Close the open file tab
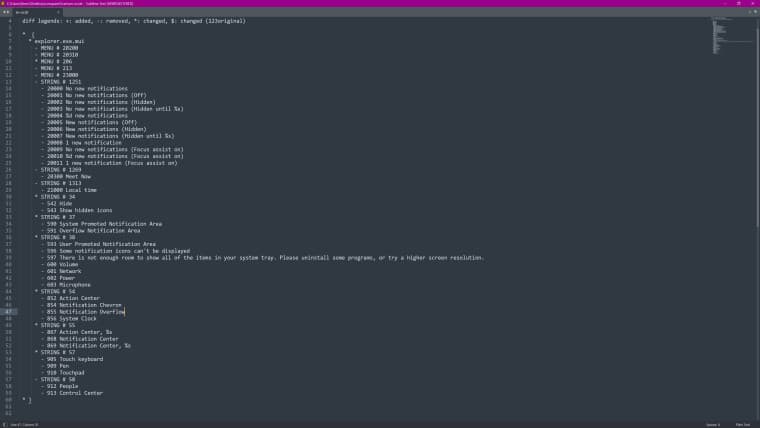 (x=58, y=12)
